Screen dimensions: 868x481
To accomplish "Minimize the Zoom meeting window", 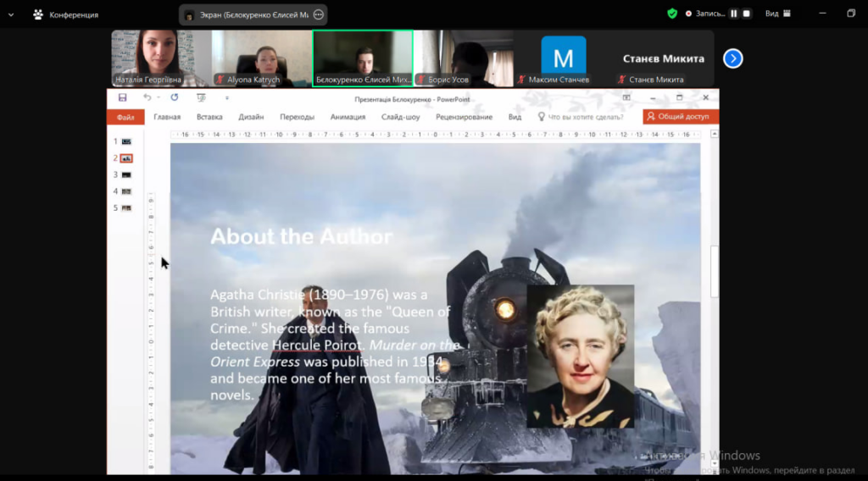I will (822, 14).
